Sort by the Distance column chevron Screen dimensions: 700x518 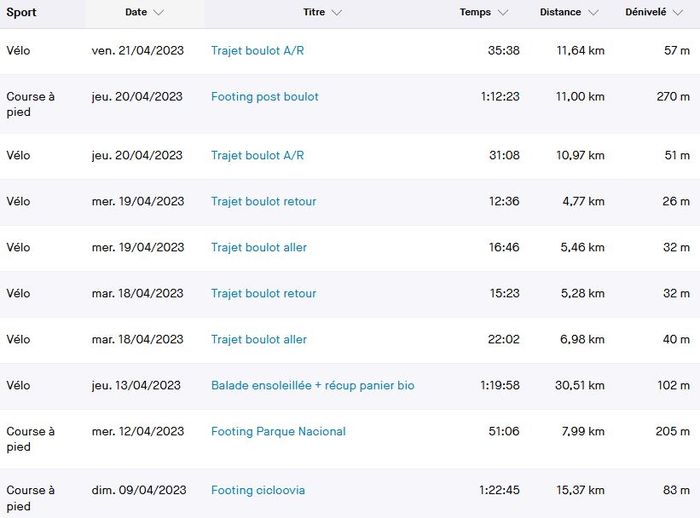[x=593, y=13]
